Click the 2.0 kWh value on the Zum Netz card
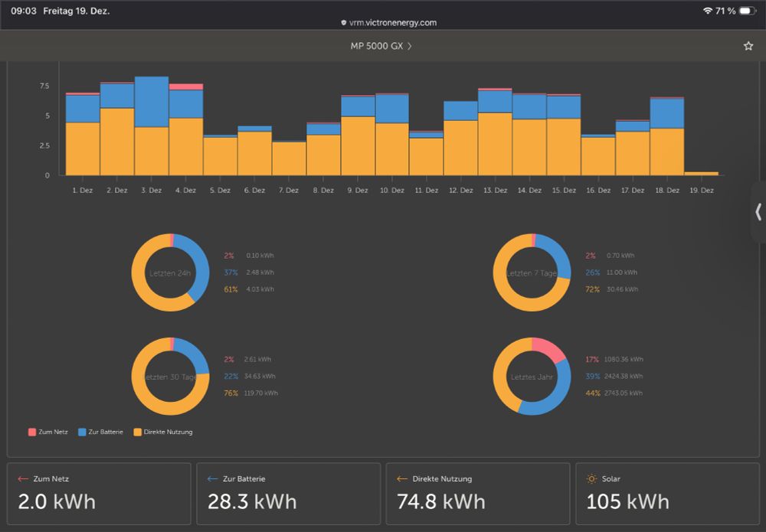 [56, 502]
